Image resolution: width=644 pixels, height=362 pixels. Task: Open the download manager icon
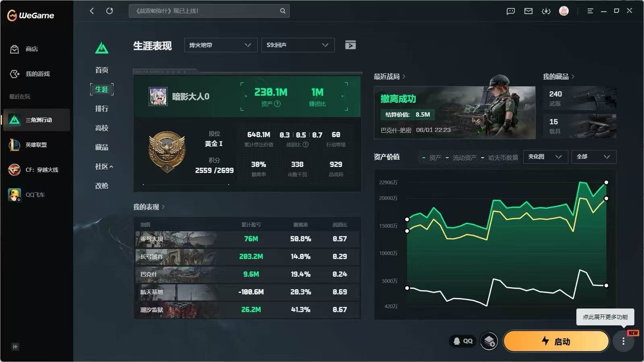click(x=546, y=11)
